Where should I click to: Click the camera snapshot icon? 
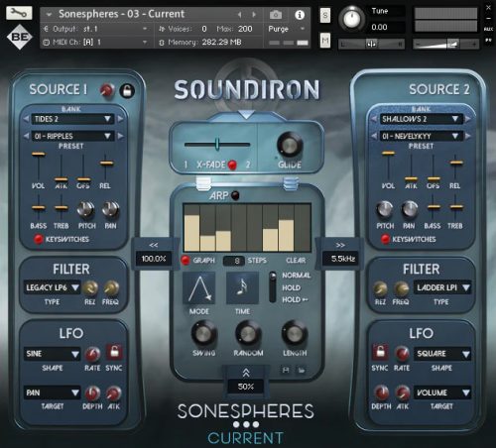click(x=276, y=15)
